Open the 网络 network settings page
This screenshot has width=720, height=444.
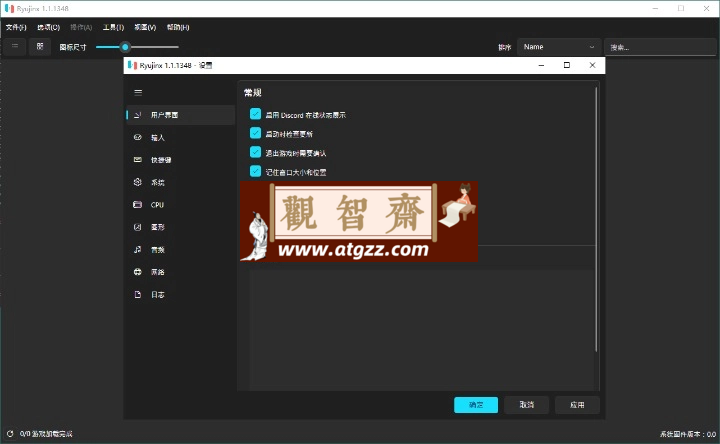180,272
